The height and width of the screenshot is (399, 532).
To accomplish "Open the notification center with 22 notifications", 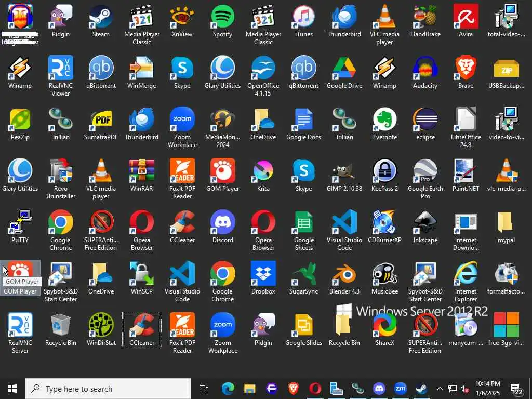I will 516,389.
